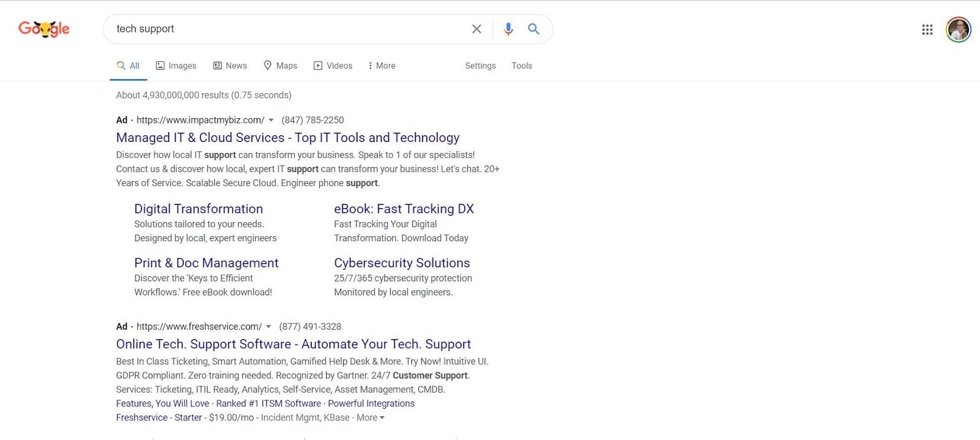Open the Cybersecurity Solutions sitelink
Image resolution: width=980 pixels, height=440 pixels.
(402, 263)
